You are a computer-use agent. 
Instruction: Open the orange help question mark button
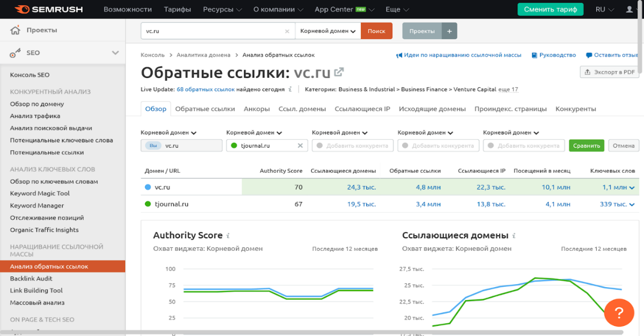[x=618, y=313]
